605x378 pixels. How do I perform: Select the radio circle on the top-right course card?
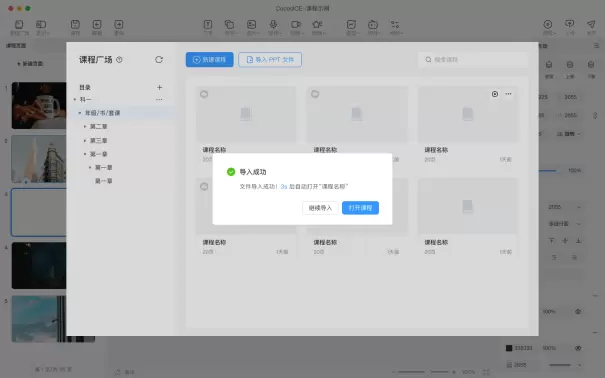click(495, 94)
